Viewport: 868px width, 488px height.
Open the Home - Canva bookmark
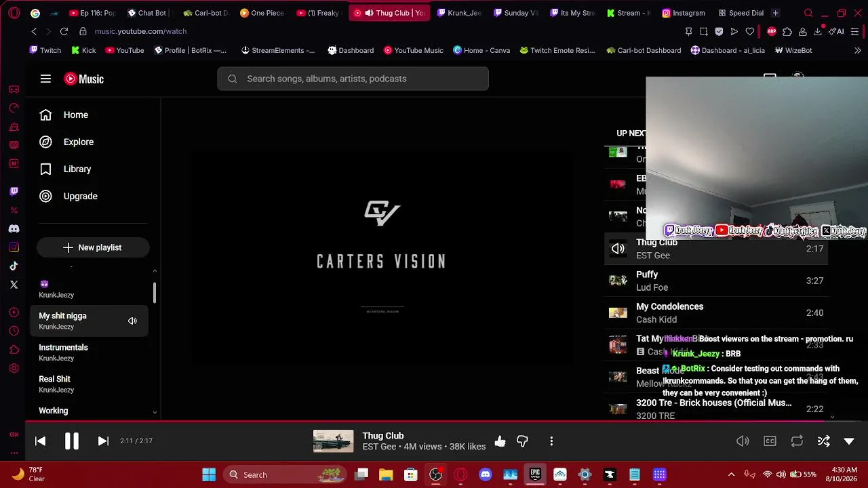pyautogui.click(x=481, y=50)
